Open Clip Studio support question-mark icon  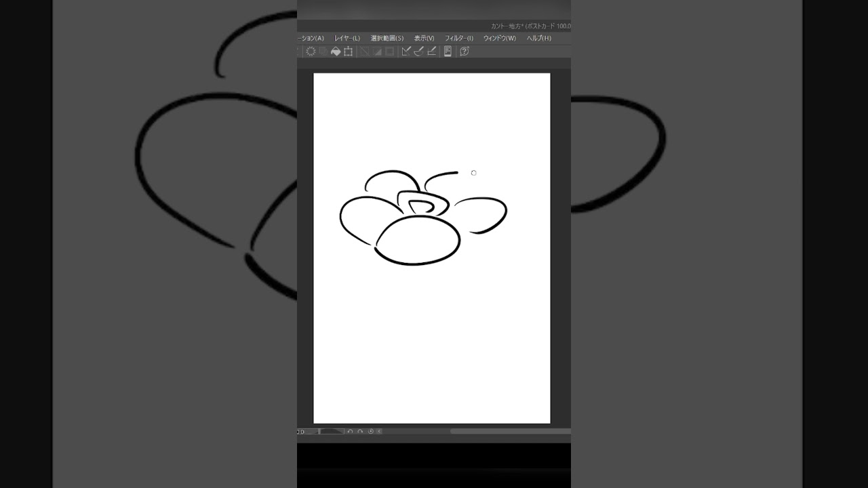[x=465, y=52]
